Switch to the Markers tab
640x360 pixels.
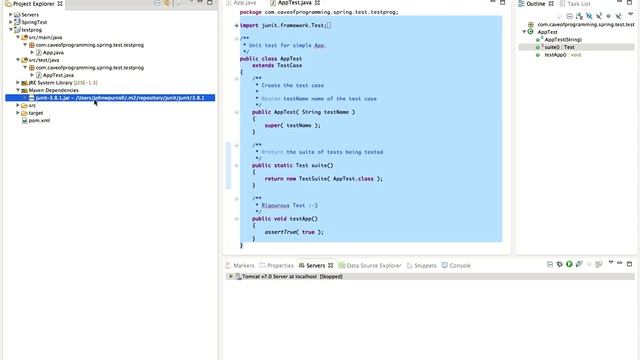[240, 265]
